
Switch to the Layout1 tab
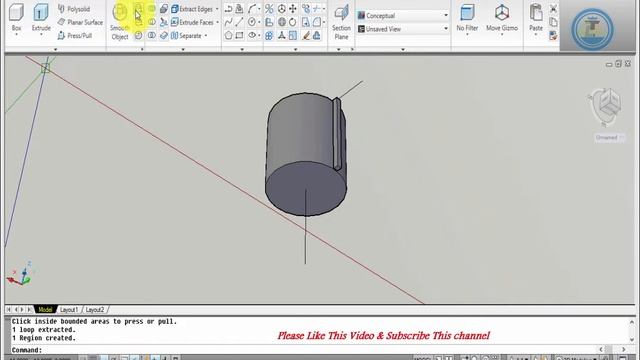coord(69,309)
